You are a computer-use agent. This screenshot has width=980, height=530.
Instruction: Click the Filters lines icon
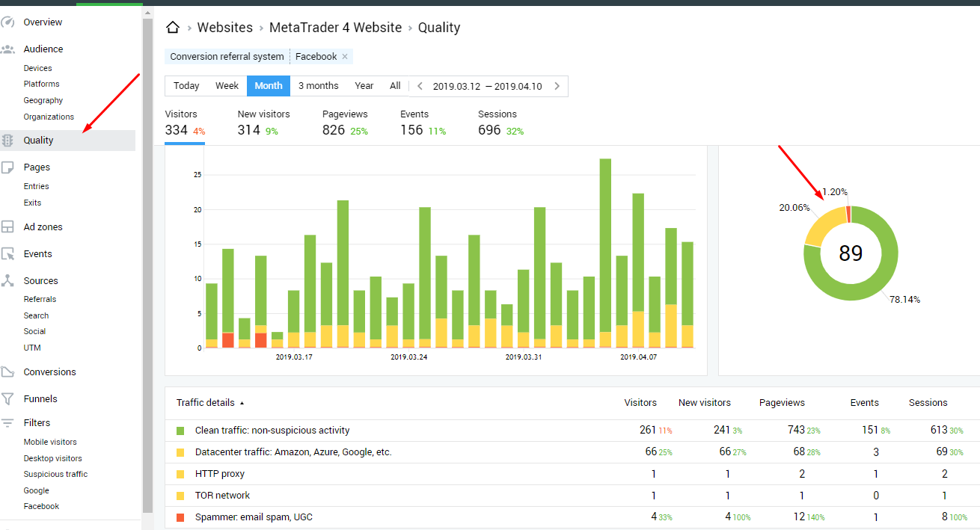point(8,423)
